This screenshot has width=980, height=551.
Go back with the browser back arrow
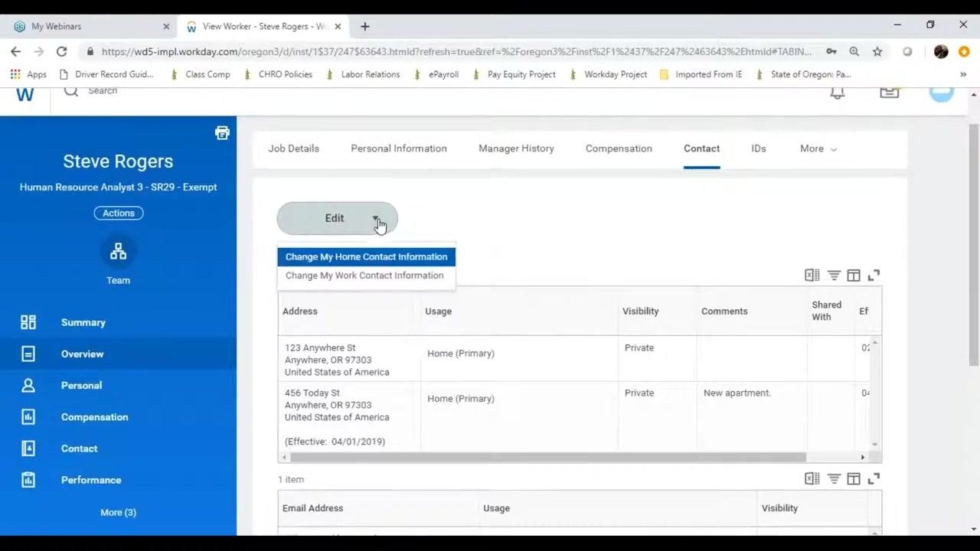[15, 51]
